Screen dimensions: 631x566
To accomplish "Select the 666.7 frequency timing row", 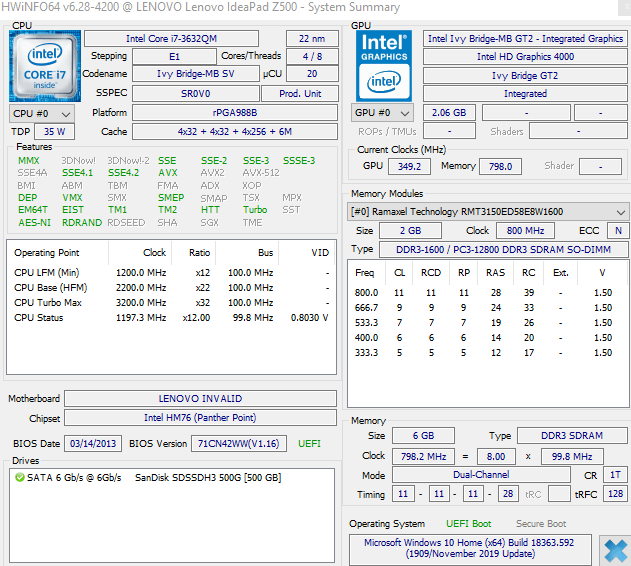I will click(x=487, y=308).
